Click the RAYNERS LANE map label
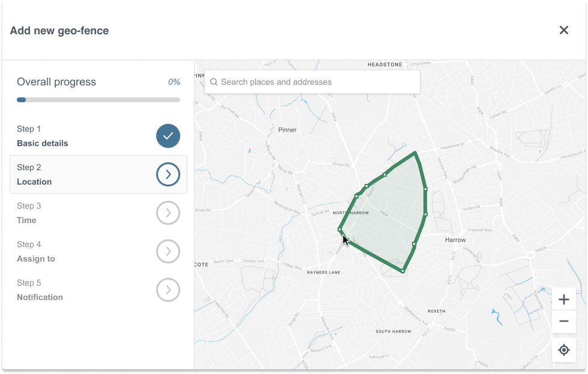Screen dimensions: 588x374 (324, 272)
